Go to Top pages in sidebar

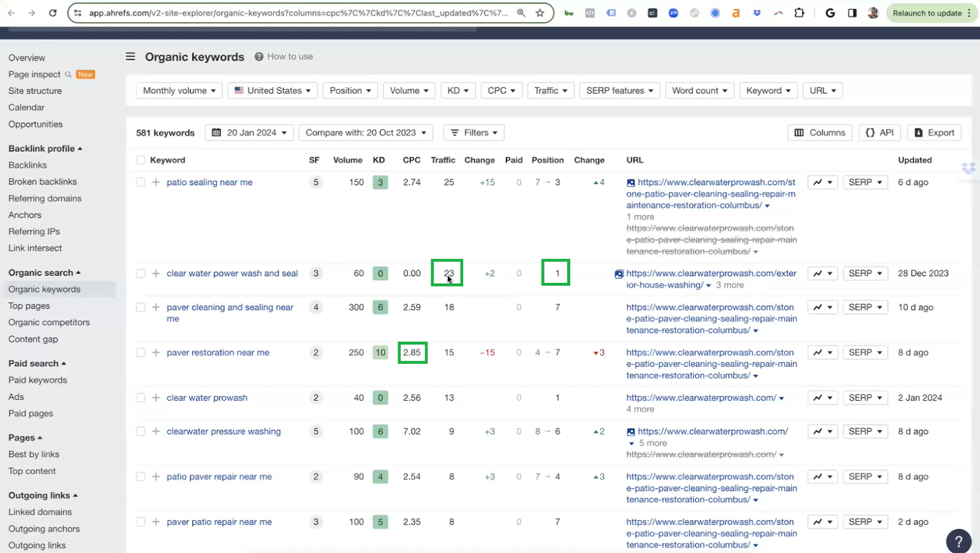29,306
